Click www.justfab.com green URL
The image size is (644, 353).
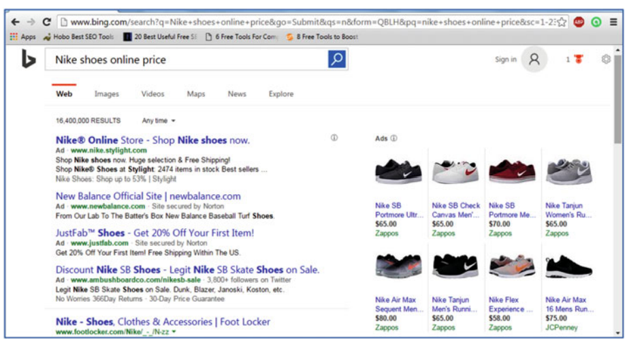99,243
